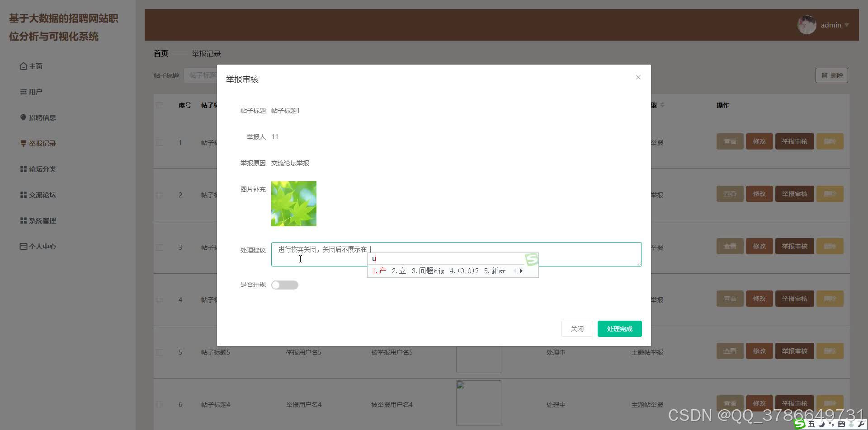868x430 pixels.
Task: Click the Sogou logo on candidate bar
Action: [x=532, y=259]
